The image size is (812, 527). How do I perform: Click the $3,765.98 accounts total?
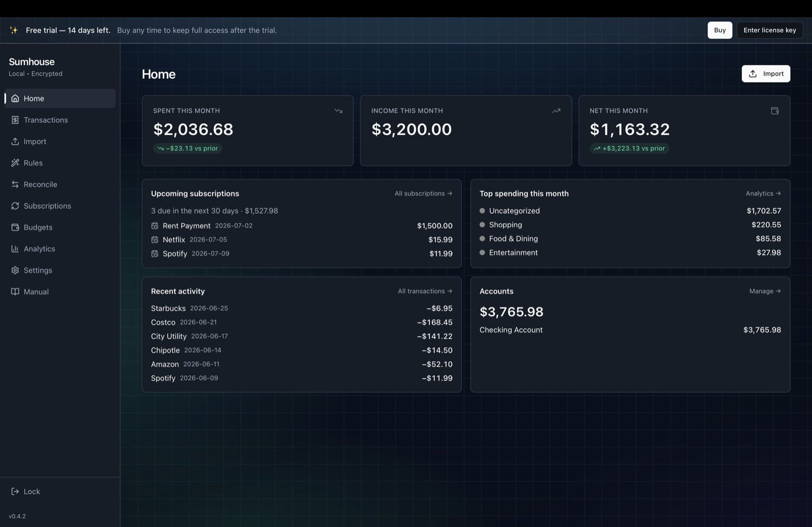pos(512,312)
